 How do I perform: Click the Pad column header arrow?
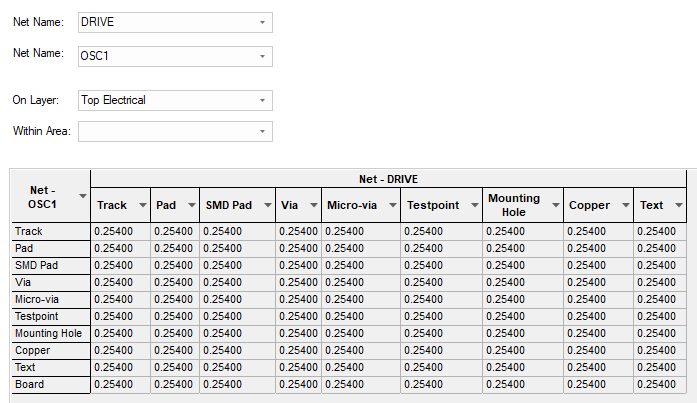189,206
